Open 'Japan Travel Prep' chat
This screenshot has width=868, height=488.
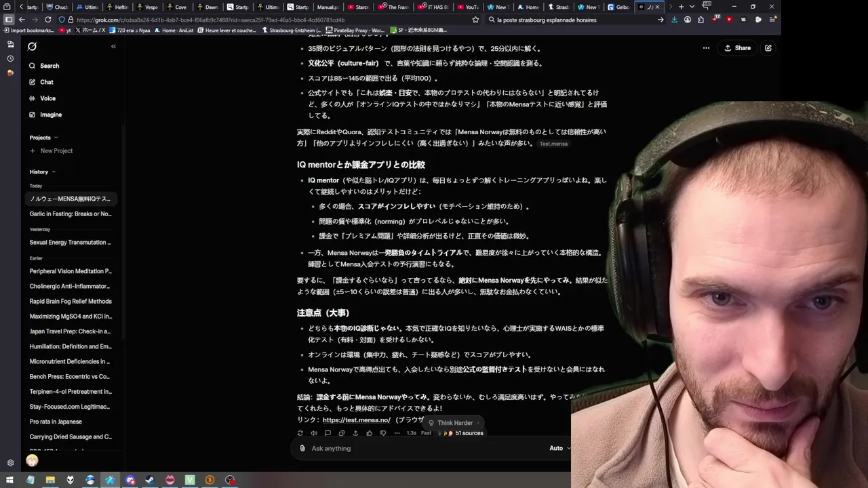[x=71, y=331]
